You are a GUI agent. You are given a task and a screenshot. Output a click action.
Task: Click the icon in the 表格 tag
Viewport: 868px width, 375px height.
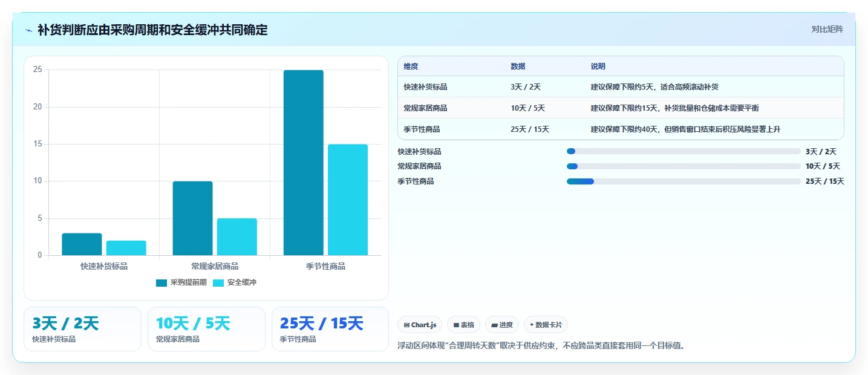click(x=456, y=325)
